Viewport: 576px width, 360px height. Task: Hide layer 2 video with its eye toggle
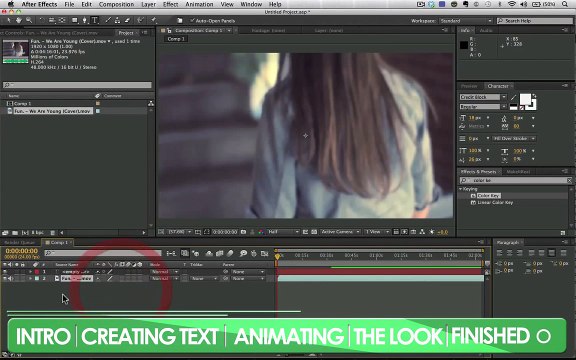(x=5, y=279)
